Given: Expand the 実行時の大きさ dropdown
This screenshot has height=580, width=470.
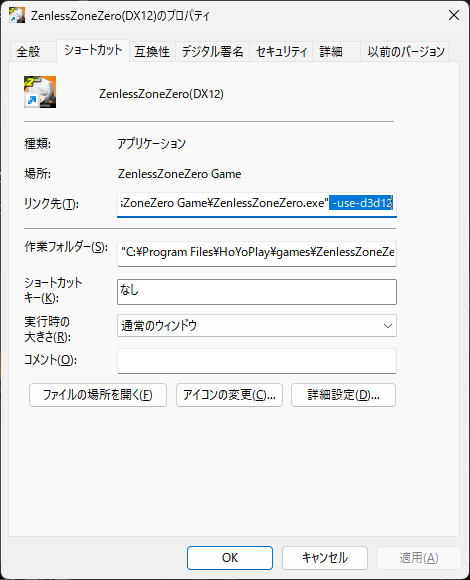Looking at the screenshot, I should pos(257,326).
